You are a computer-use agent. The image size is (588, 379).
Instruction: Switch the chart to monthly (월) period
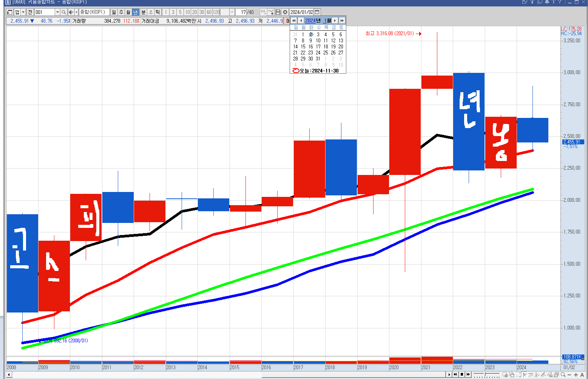[128, 12]
